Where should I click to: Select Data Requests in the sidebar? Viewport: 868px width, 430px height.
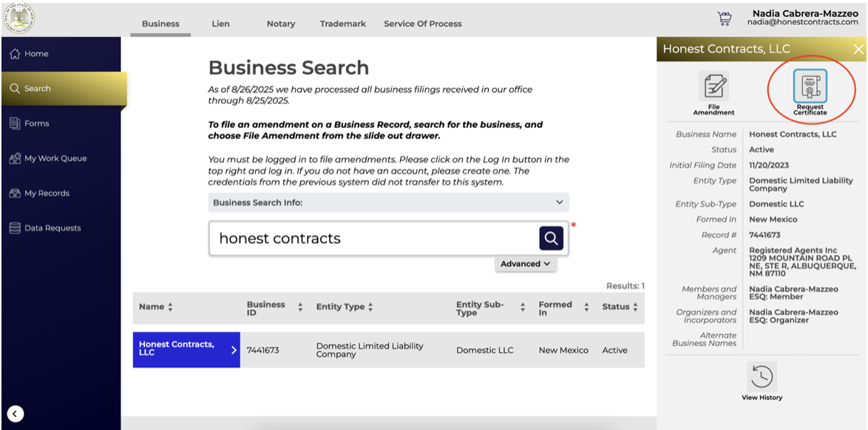(x=52, y=228)
